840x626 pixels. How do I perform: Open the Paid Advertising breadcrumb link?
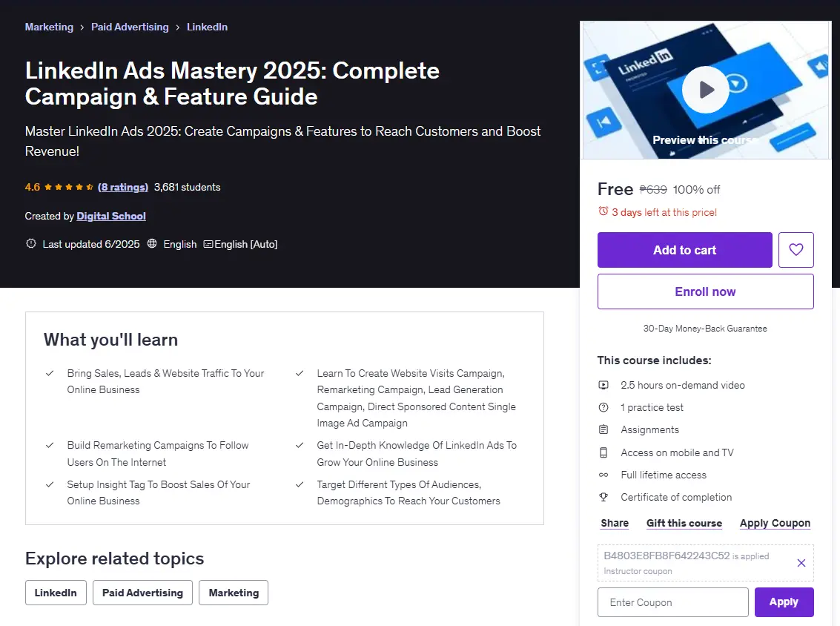(x=130, y=27)
